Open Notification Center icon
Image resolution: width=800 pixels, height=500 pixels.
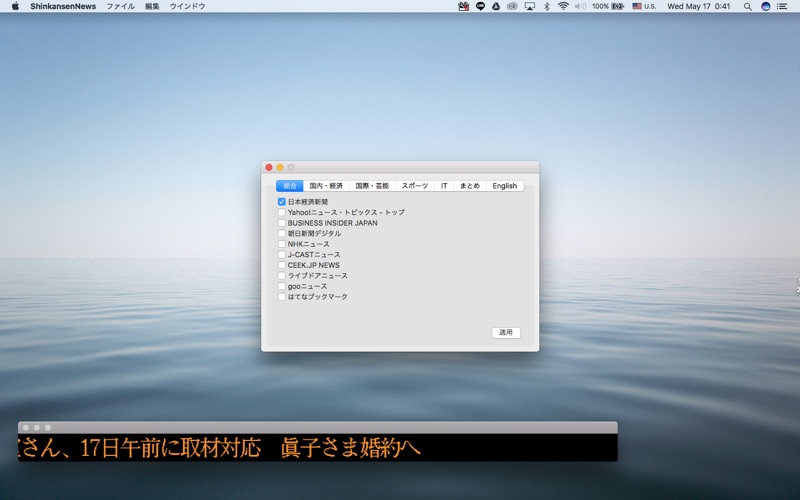pos(782,6)
